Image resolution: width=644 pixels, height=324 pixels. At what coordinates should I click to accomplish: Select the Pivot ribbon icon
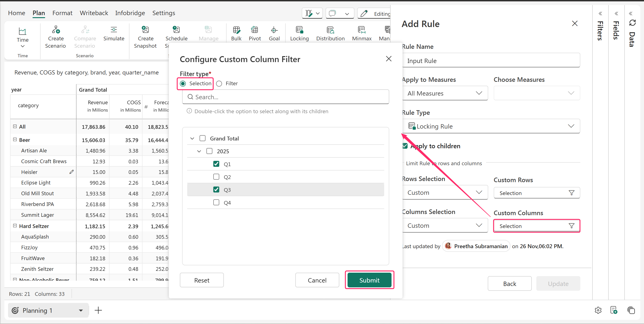(255, 30)
